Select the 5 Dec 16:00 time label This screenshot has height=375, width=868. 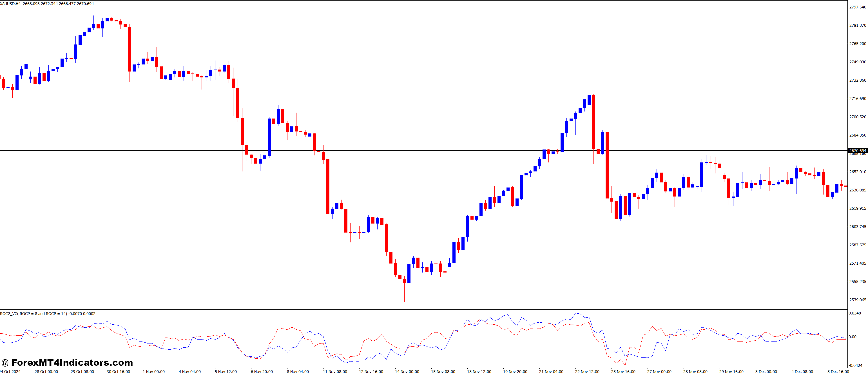[x=838, y=372]
